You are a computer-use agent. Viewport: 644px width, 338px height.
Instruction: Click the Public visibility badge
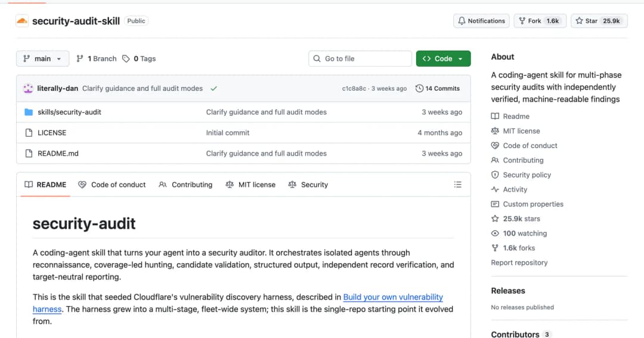coord(136,21)
